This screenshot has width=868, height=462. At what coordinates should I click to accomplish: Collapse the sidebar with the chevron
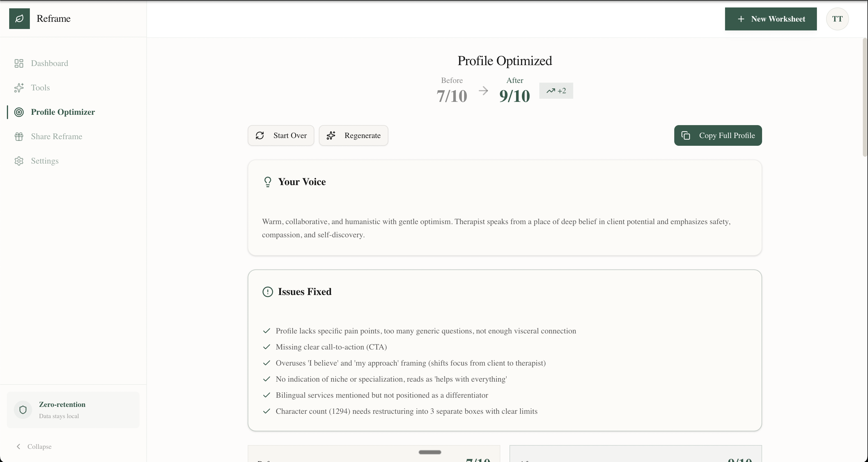pos(19,447)
